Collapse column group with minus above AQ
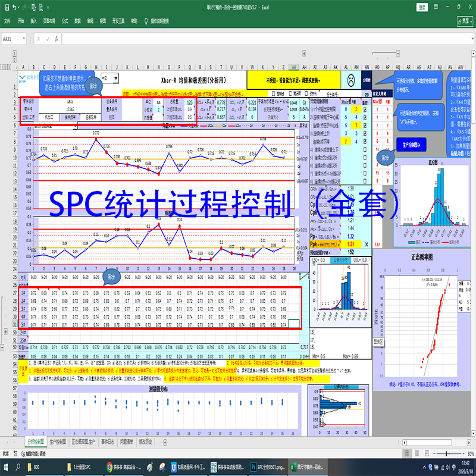Image resolution: width=476 pixels, height=476 pixels. (x=397, y=54)
